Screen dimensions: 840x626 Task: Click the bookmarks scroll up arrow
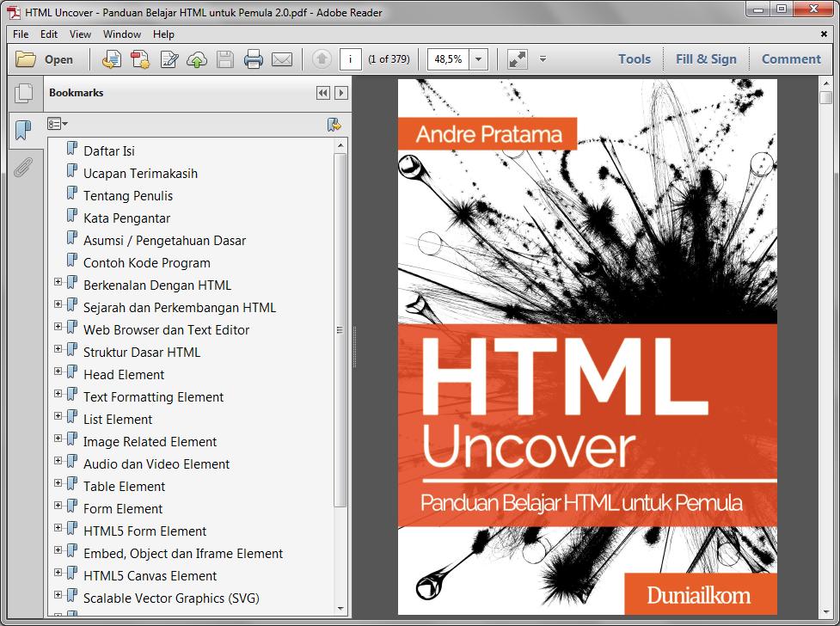pyautogui.click(x=340, y=146)
